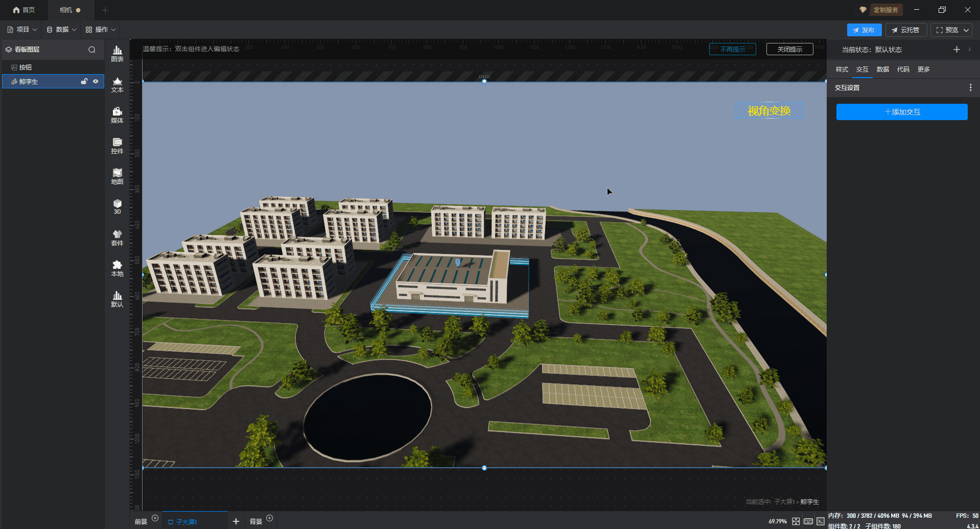This screenshot has height=529, width=980.
Task: Click 不再提示 to stop showing tips
Action: (732, 49)
